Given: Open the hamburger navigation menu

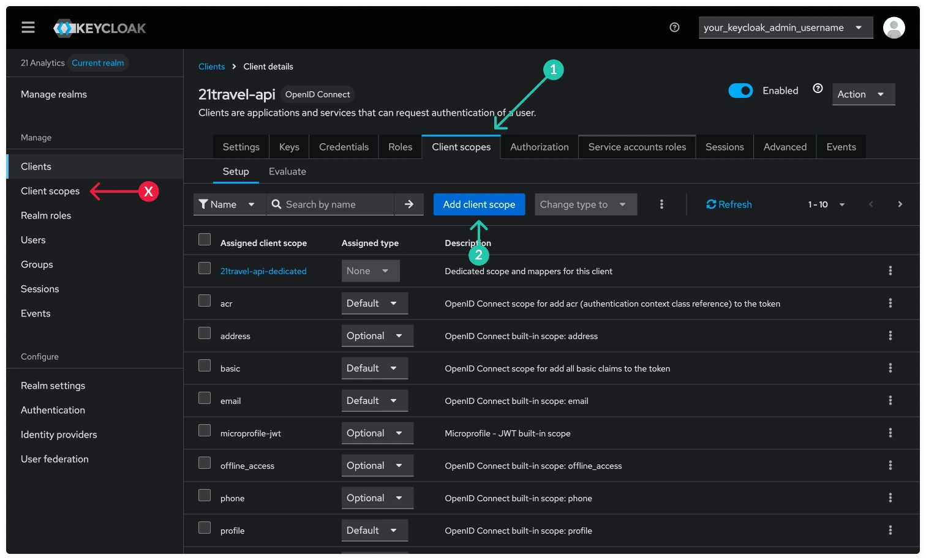Looking at the screenshot, I should click(28, 27).
